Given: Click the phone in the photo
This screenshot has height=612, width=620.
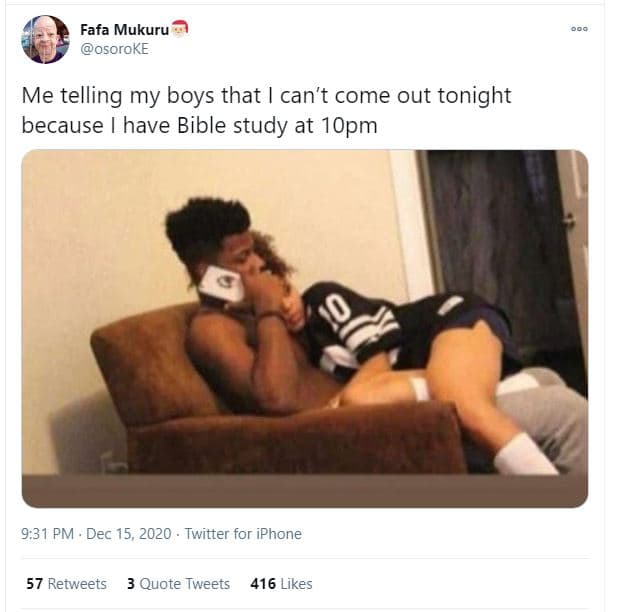Looking at the screenshot, I should coord(221,284).
